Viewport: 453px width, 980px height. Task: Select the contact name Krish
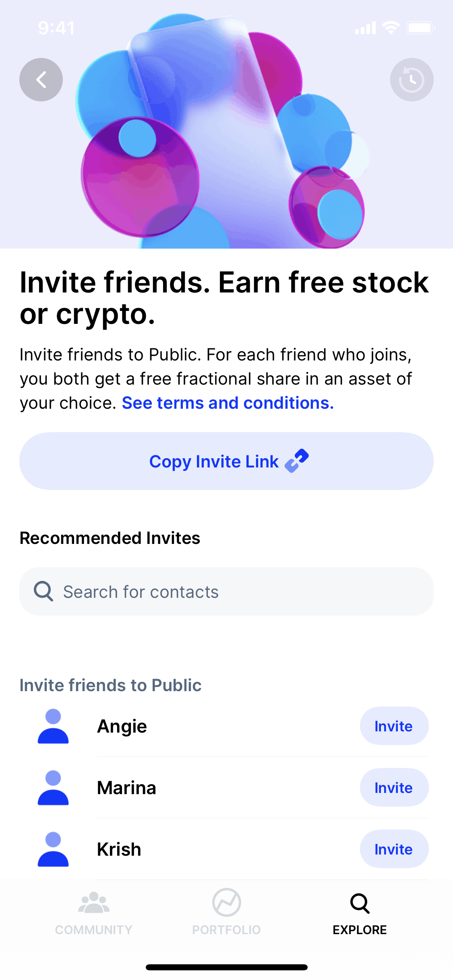119,849
